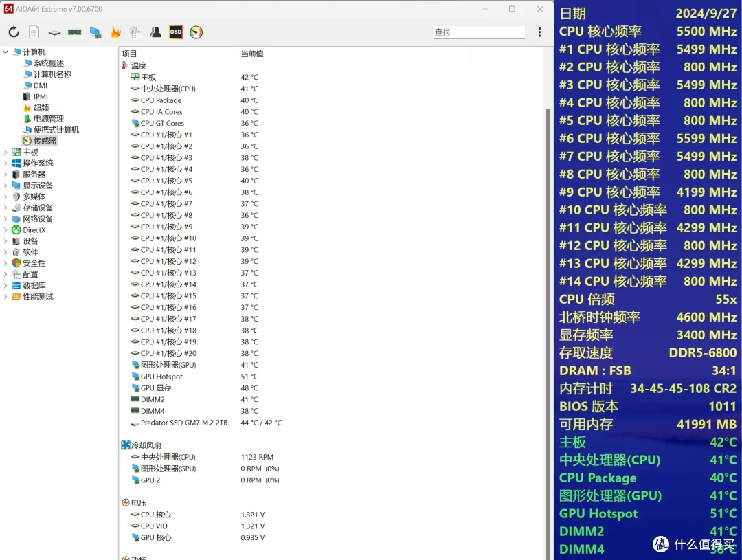Select the DIMM2 temperature row
This screenshot has width=742, height=560.
click(x=195, y=399)
